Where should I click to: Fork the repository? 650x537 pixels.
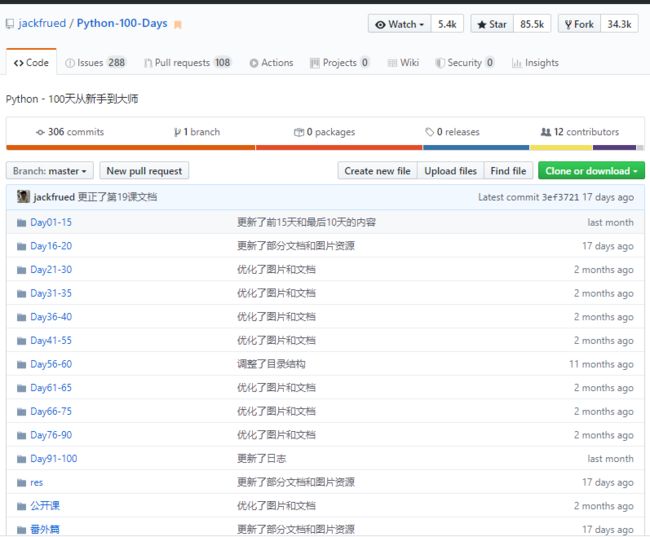(x=580, y=24)
